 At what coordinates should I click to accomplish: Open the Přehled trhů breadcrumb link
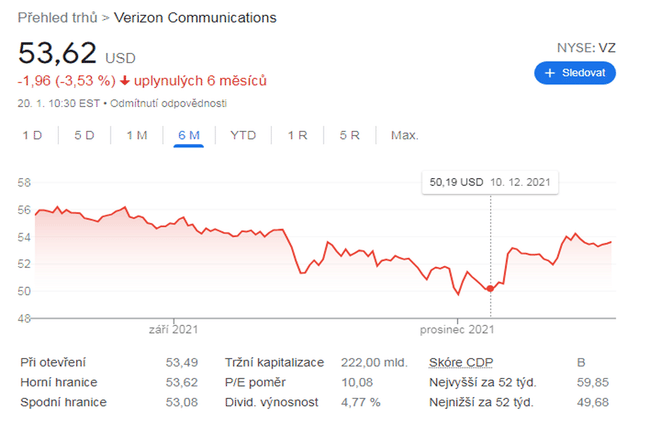[x=56, y=18]
